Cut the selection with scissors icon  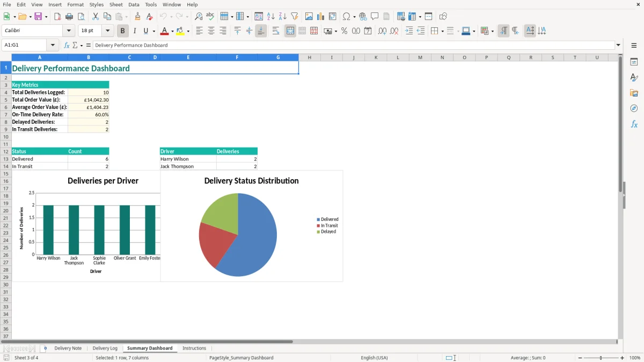[96, 17]
